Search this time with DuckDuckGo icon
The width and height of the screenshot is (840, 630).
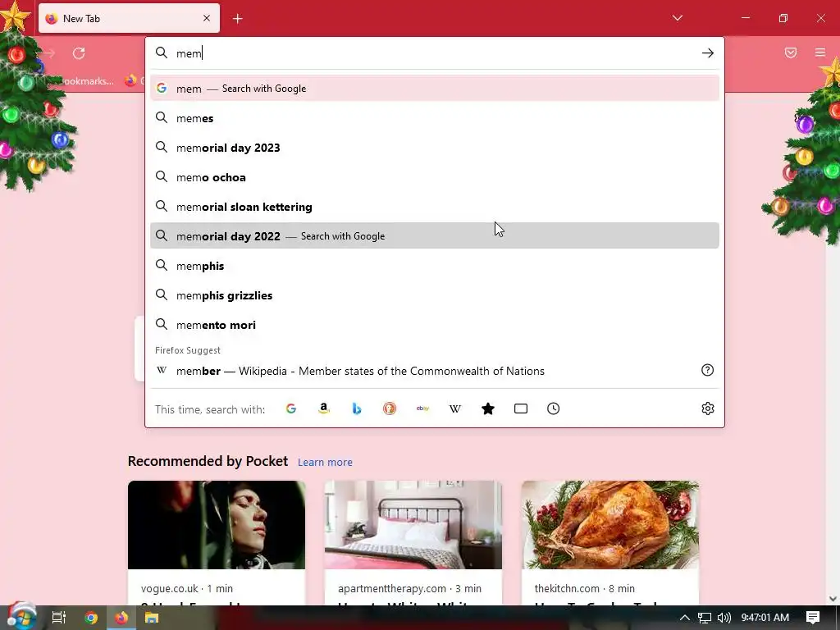click(390, 409)
